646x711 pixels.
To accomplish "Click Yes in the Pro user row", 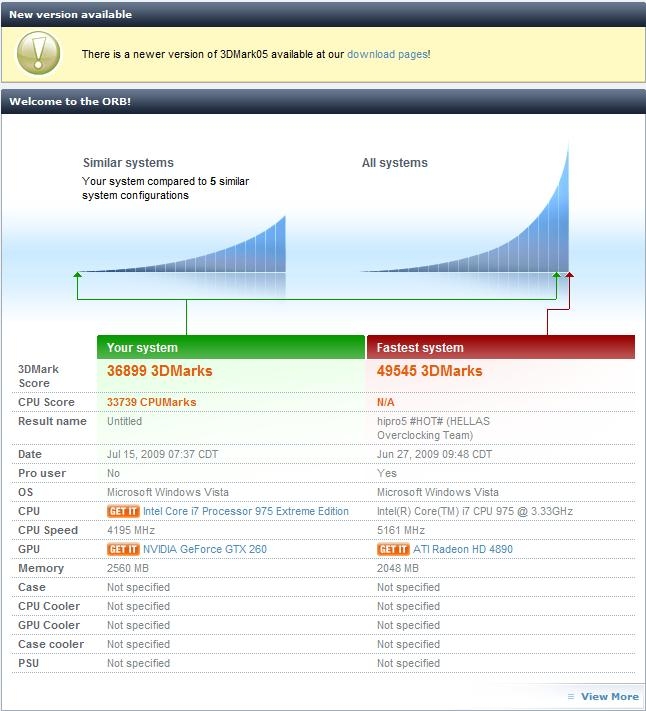I will 386,473.
